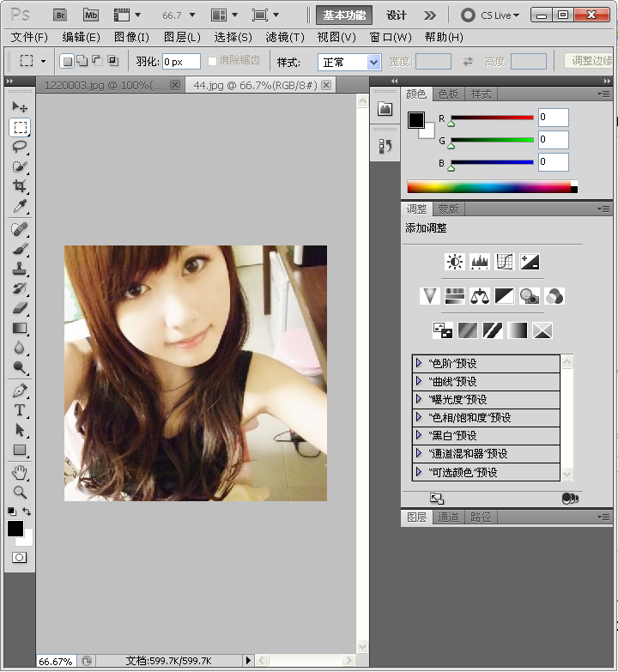Viewport: 618px width, 672px height.
Task: Expand the "曲线" presets group
Action: 418,381
